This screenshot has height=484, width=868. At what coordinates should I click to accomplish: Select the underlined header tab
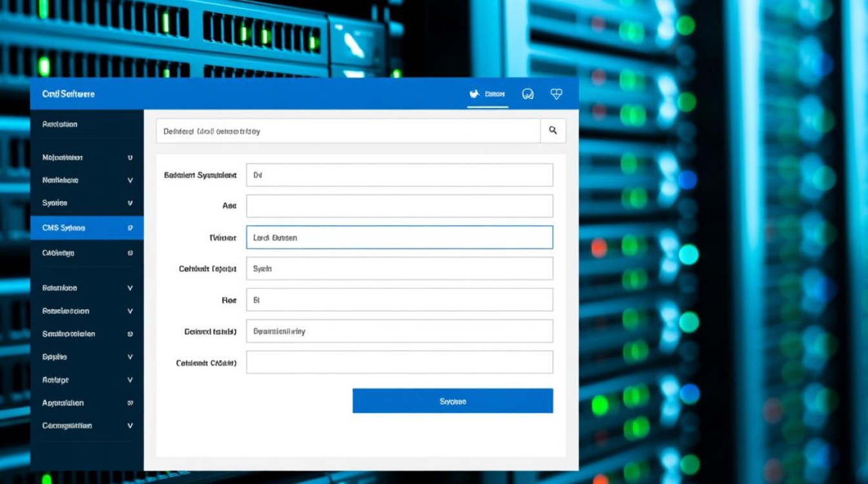pyautogui.click(x=488, y=94)
